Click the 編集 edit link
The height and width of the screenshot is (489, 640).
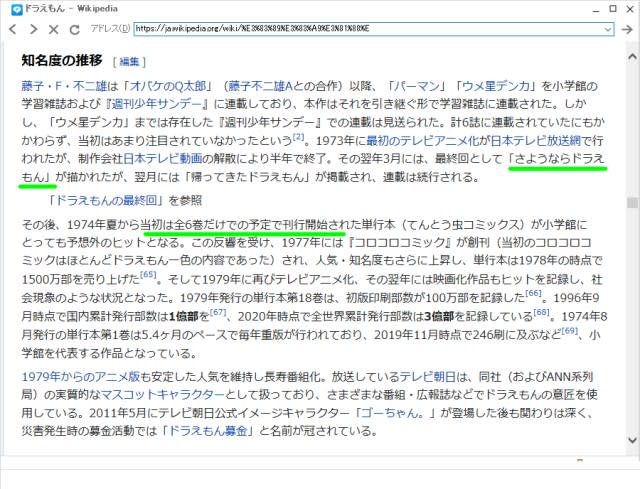(129, 62)
